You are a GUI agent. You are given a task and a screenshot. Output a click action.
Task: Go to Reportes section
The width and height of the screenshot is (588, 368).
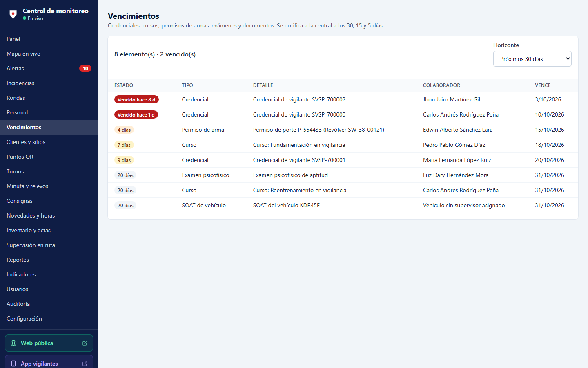point(49,260)
